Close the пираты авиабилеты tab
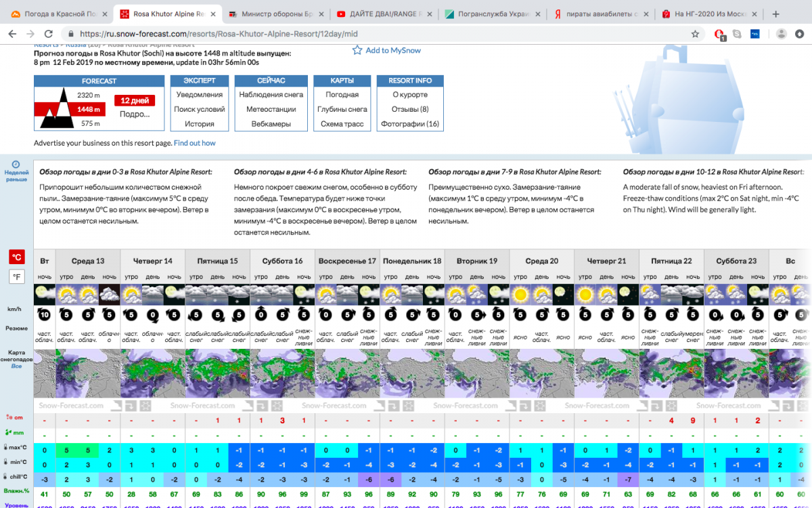Image resolution: width=812 pixels, height=508 pixels. [645, 14]
